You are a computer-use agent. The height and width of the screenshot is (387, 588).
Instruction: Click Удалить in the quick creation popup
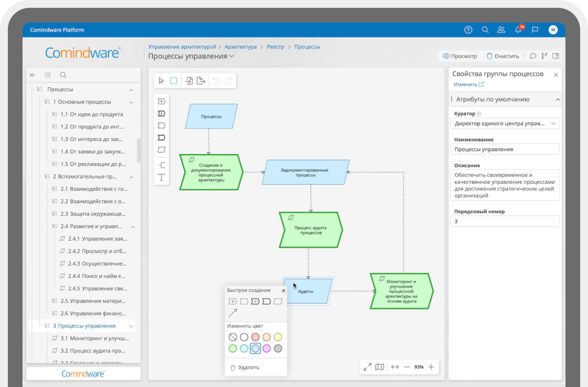[245, 367]
